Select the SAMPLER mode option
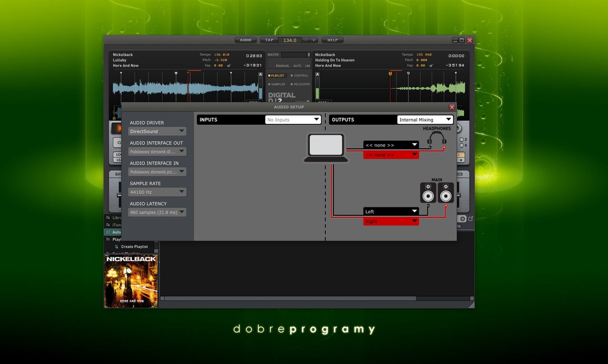This screenshot has height=364, width=608. point(276,84)
